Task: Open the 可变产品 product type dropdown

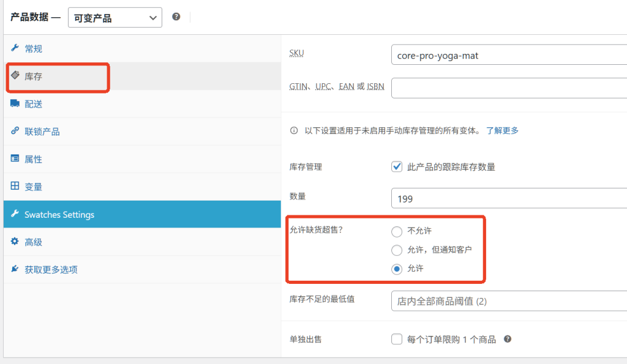Action: (x=115, y=18)
